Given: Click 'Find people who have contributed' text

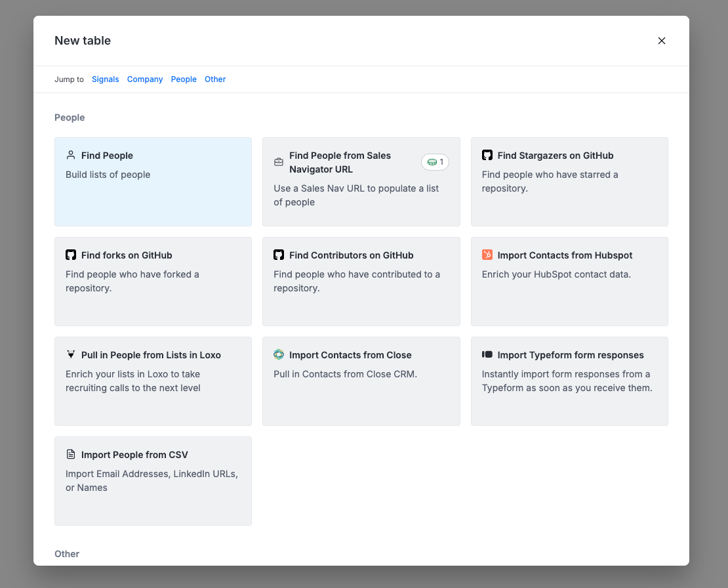Looking at the screenshot, I should tap(357, 281).
